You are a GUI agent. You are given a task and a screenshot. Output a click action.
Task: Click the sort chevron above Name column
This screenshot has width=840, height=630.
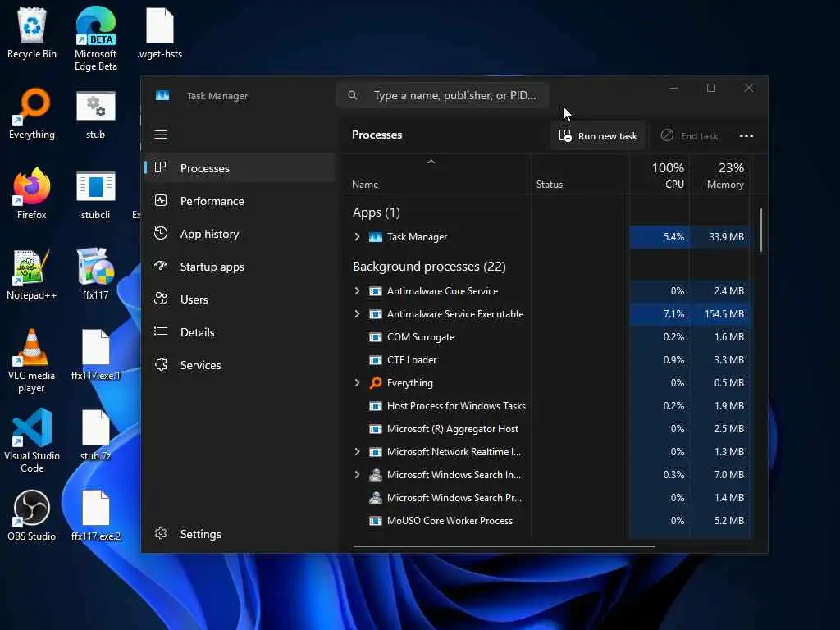[431, 162]
